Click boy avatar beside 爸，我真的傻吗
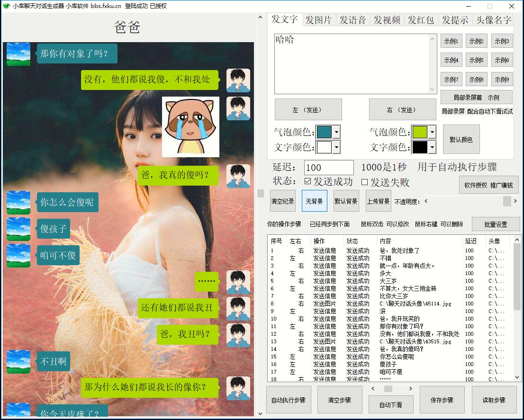 [x=238, y=176]
